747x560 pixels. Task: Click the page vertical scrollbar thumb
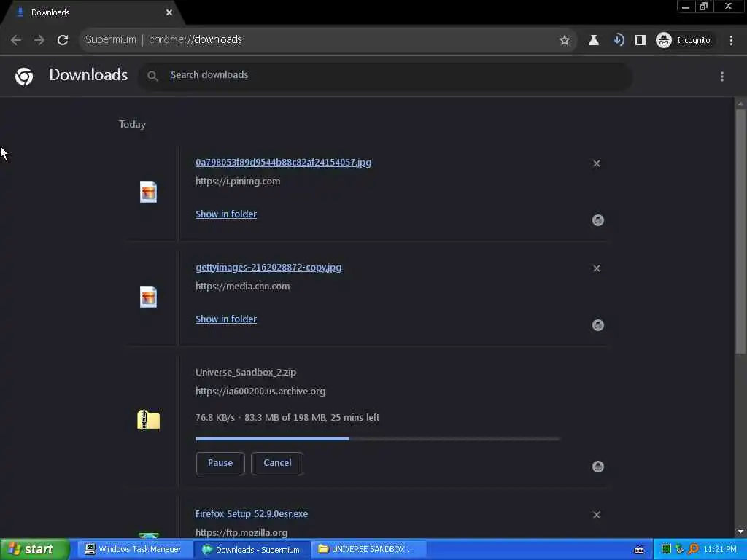tap(740, 231)
